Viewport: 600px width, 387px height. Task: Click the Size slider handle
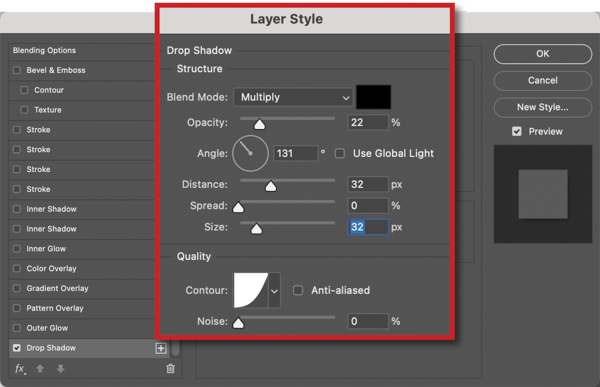(256, 229)
